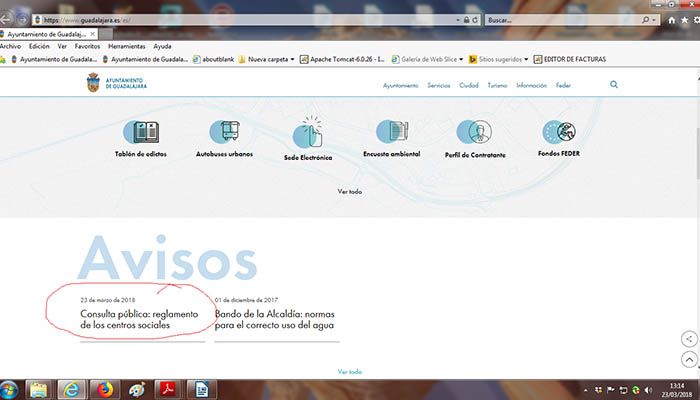
Task: Close the Ayuntamiento de Guadalajara tab
Action: [x=92, y=34]
